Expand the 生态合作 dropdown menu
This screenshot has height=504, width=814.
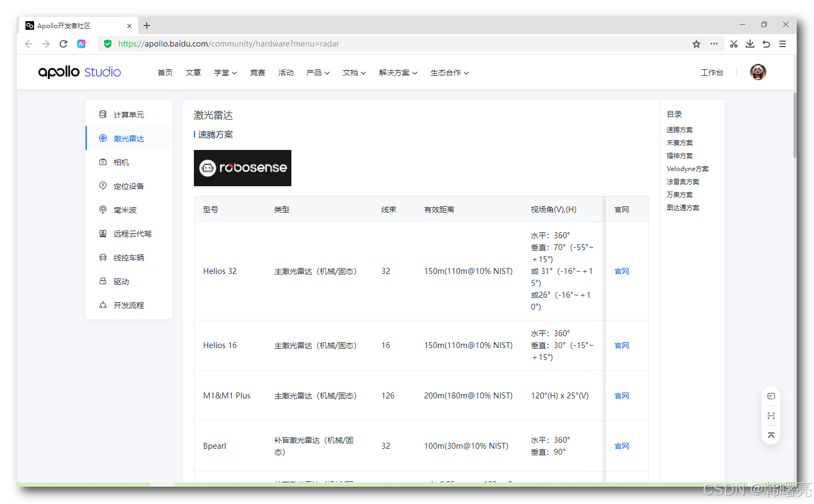click(x=450, y=73)
